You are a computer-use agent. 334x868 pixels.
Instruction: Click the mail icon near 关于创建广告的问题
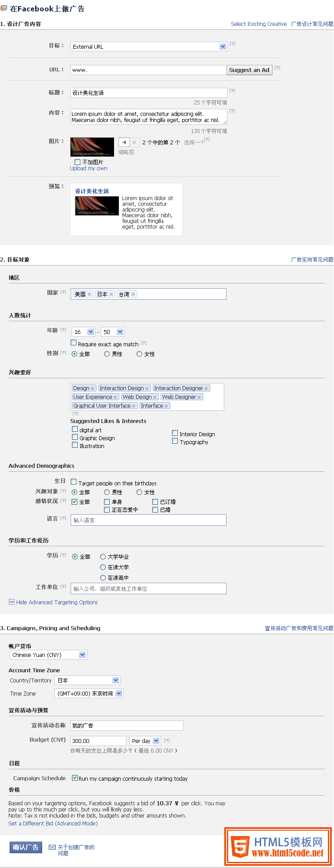(52, 847)
